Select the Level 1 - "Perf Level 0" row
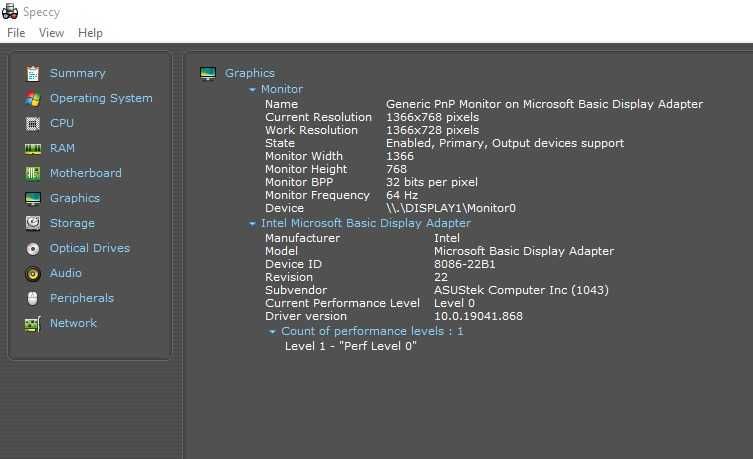 [x=351, y=346]
